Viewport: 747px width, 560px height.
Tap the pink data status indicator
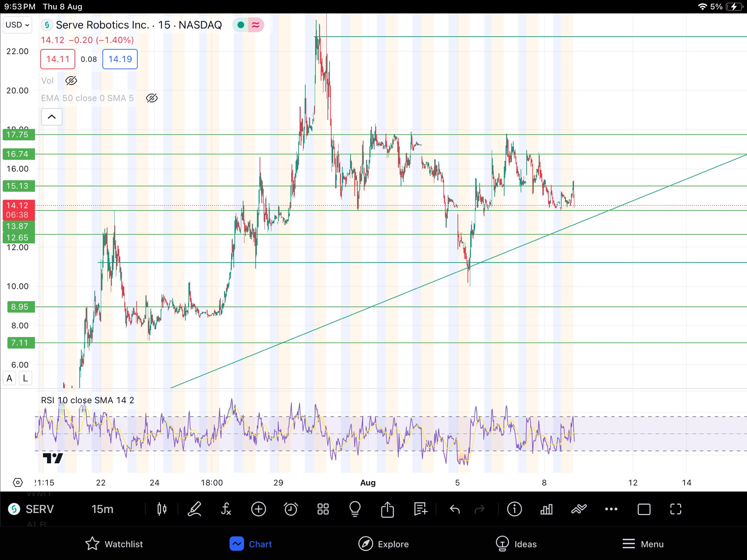tap(256, 25)
